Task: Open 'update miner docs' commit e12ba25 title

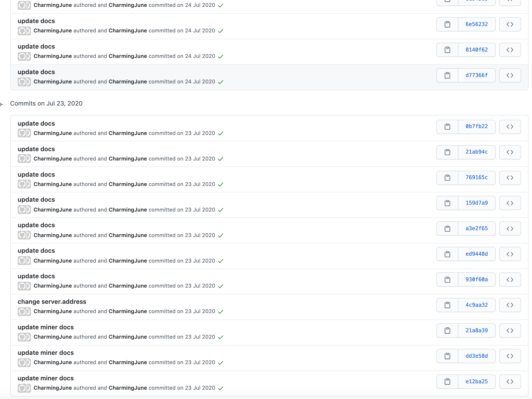Action: coord(46,378)
